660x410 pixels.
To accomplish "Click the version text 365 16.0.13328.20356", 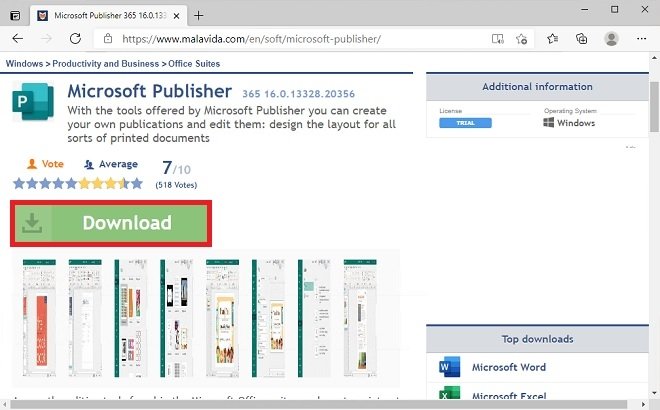I will coord(298,93).
